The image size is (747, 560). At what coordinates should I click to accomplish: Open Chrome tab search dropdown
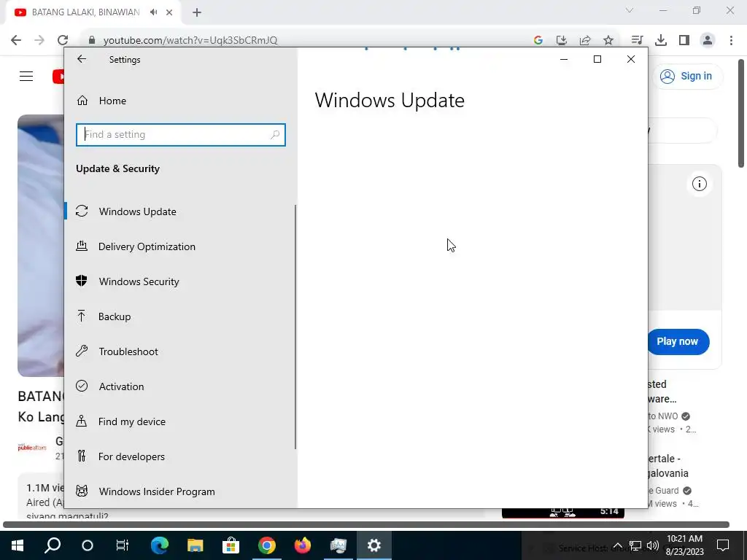(630, 10)
